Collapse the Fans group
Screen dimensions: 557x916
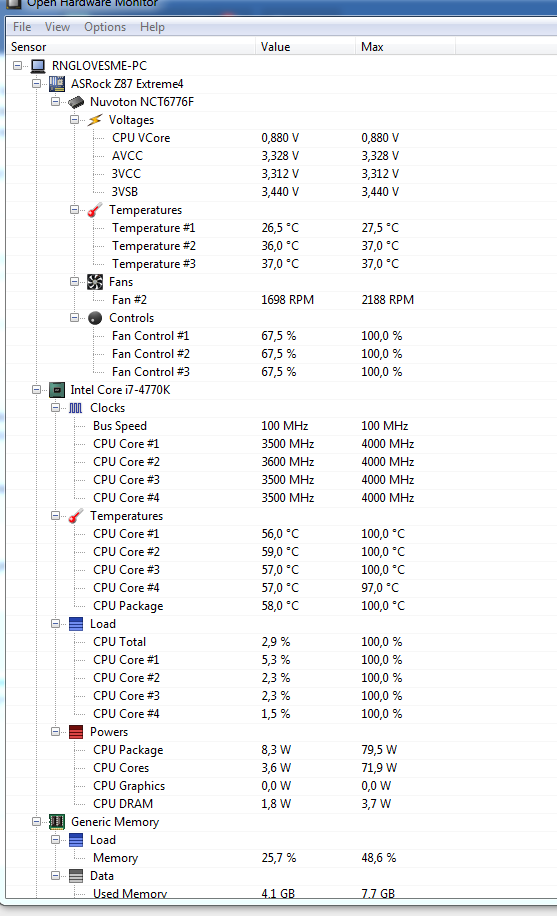[74, 282]
